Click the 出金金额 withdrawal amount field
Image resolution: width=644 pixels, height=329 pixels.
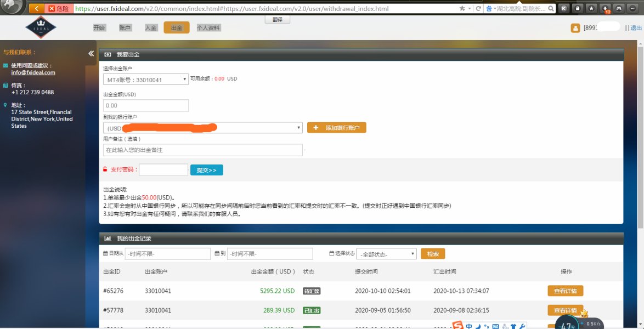click(x=145, y=105)
